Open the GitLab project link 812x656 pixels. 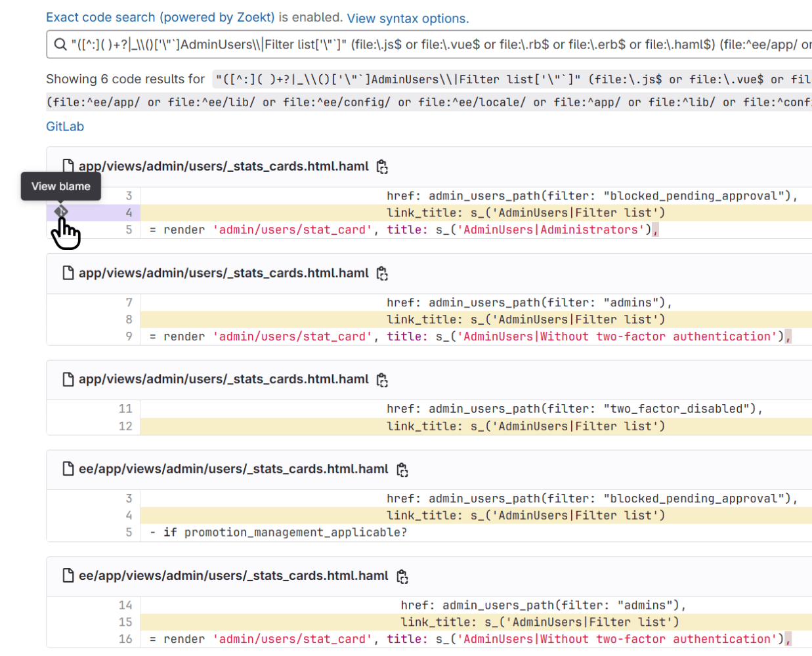(x=64, y=126)
